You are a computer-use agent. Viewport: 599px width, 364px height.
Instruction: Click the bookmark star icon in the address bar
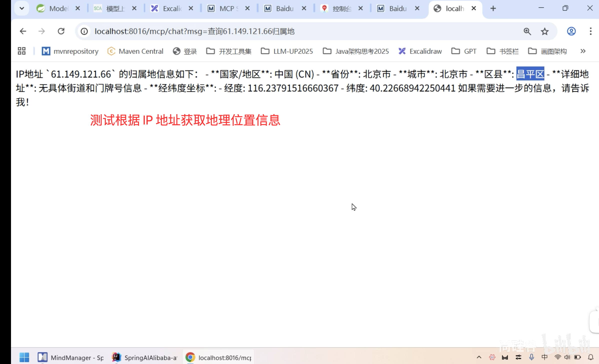544,31
